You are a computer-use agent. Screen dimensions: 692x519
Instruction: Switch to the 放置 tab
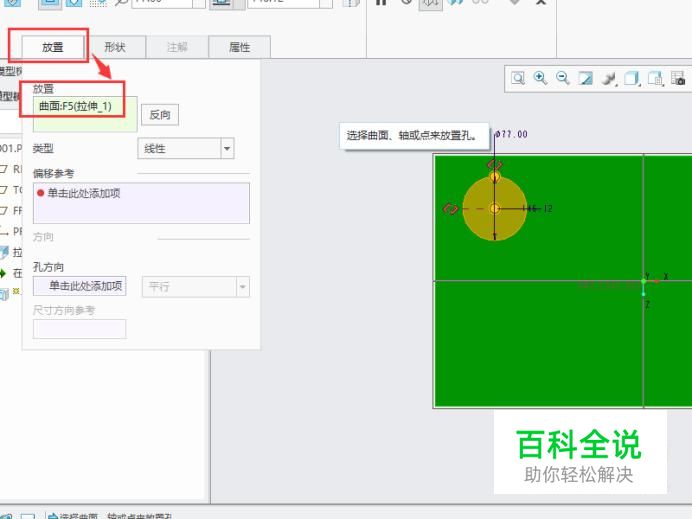coord(53,47)
